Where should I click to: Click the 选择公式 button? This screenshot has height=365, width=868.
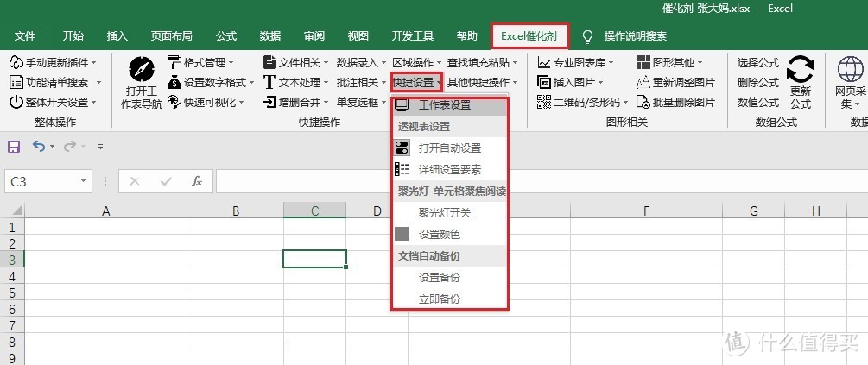757,62
